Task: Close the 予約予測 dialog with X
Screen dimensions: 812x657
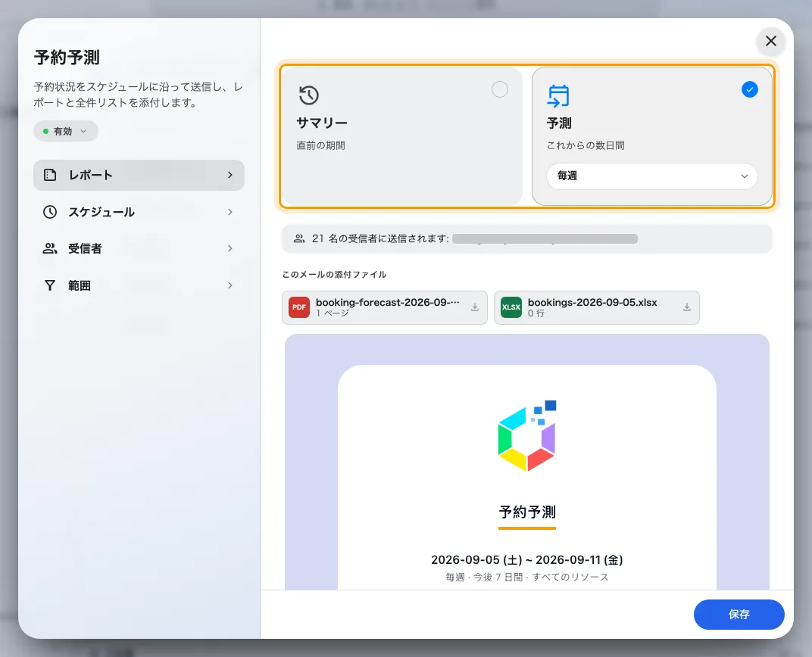Action: pos(770,41)
